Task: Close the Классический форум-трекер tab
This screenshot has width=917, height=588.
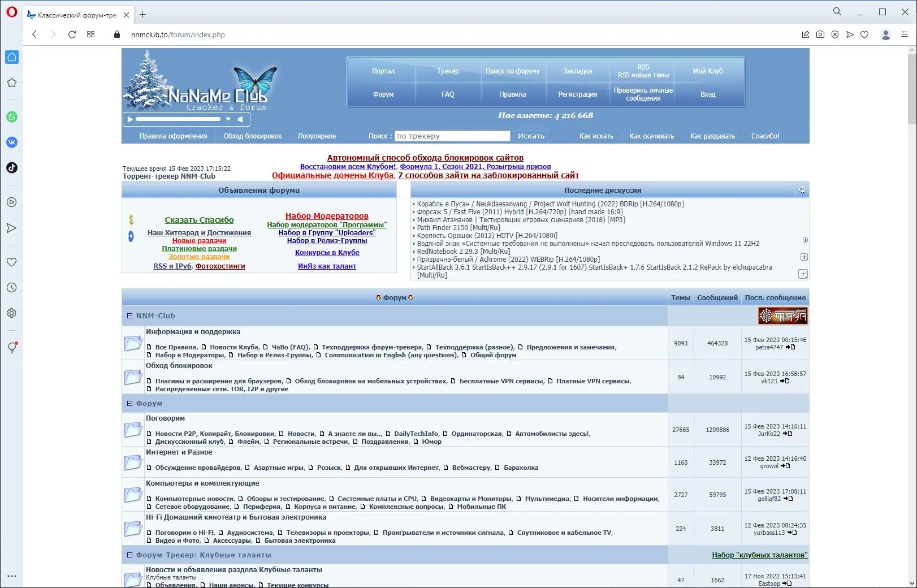Action: point(126,15)
